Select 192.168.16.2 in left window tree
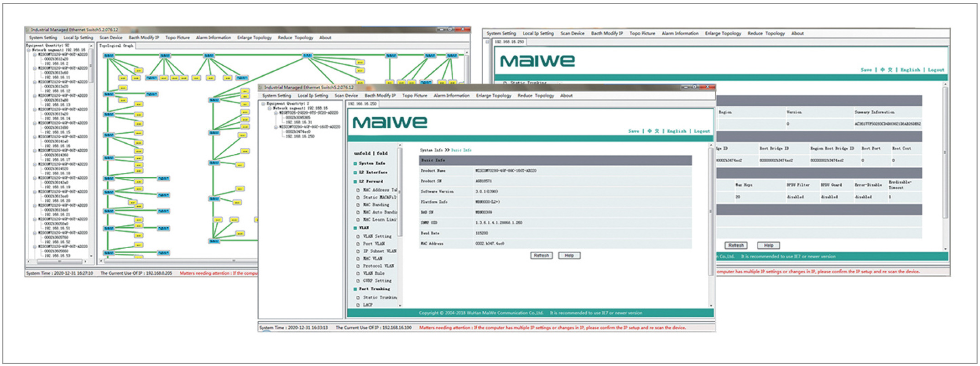The image size is (980, 366). pyautogui.click(x=56, y=63)
